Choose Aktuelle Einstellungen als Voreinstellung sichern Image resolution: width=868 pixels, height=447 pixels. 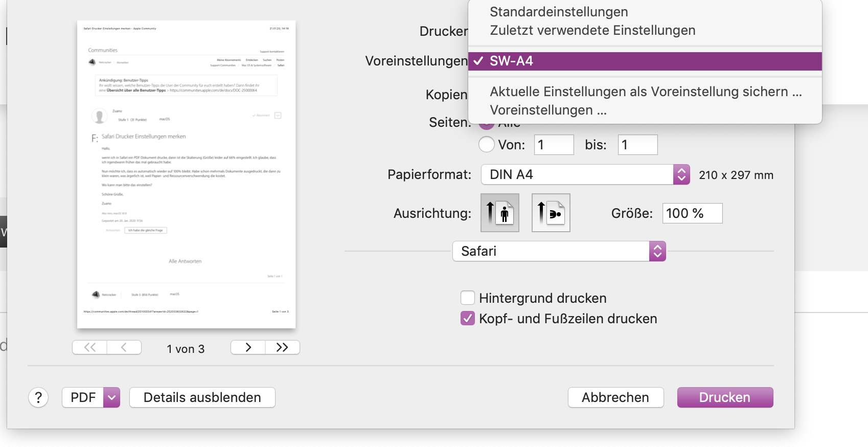pyautogui.click(x=646, y=92)
